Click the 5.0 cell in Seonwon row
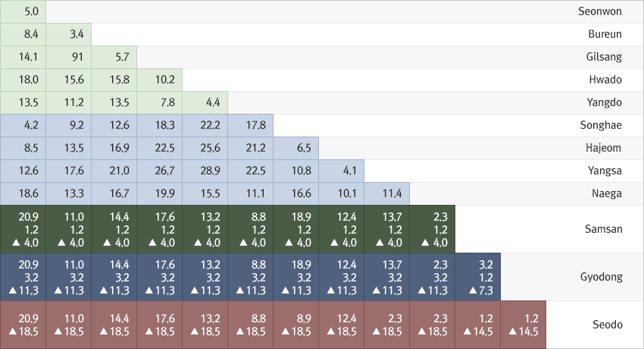This screenshot has height=349, width=644. [23, 11]
